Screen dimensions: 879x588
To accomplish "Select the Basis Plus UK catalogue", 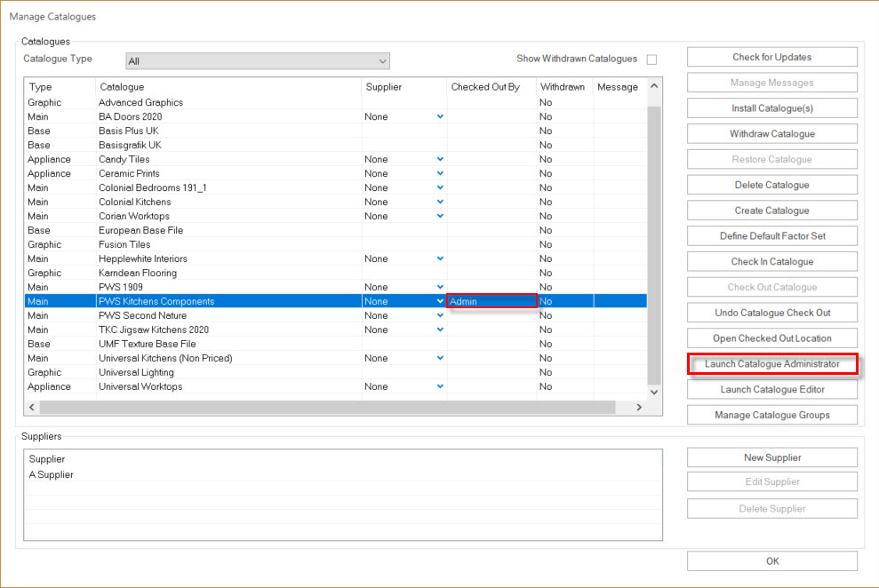I will (336, 131).
